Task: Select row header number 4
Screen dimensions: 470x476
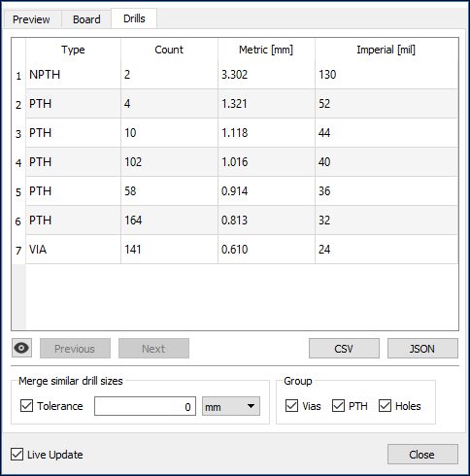Action: [18, 162]
